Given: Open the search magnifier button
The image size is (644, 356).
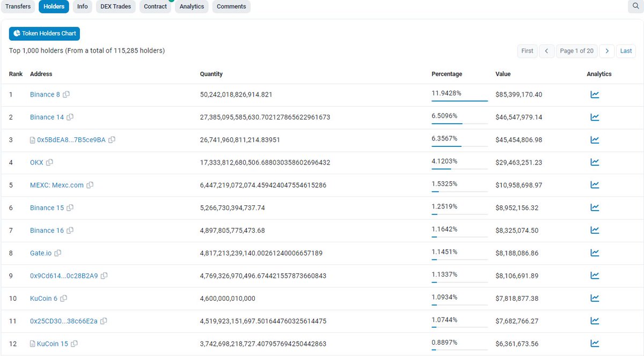Looking at the screenshot, I should coord(636,6).
